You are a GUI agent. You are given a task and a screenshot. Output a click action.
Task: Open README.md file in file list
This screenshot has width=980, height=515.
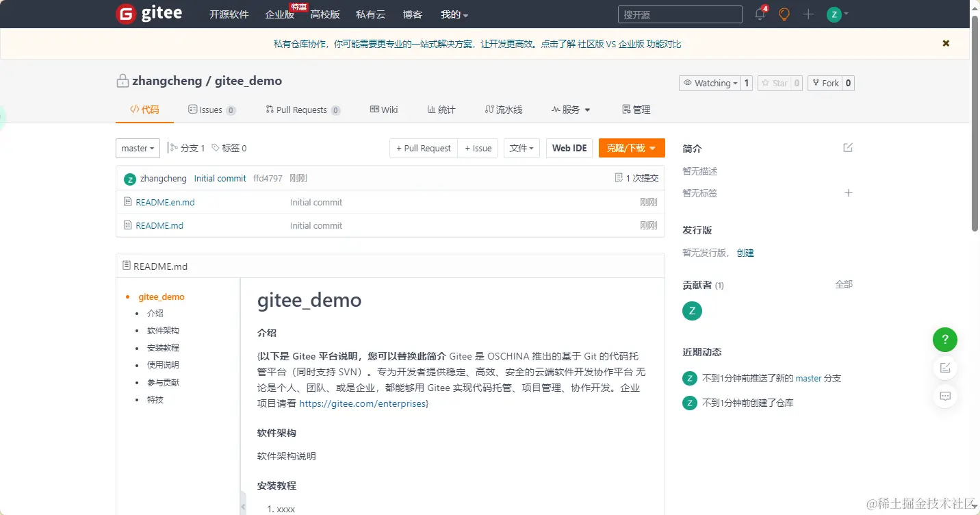click(x=159, y=225)
